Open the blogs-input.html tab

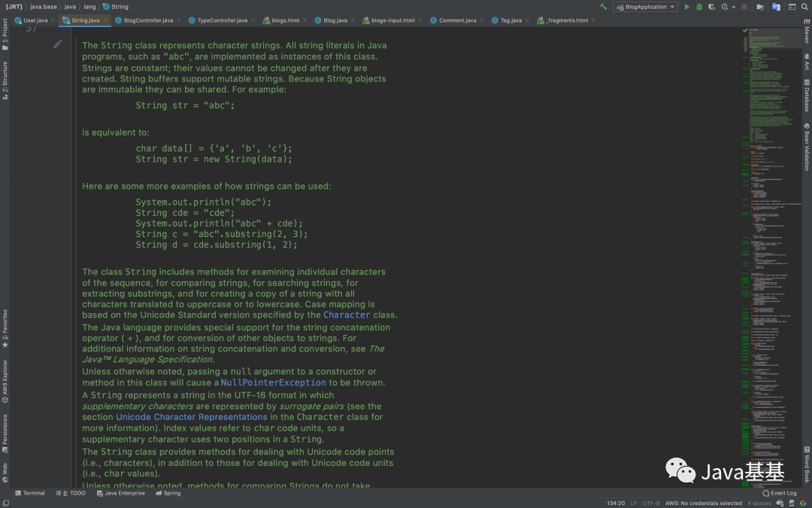[393, 20]
